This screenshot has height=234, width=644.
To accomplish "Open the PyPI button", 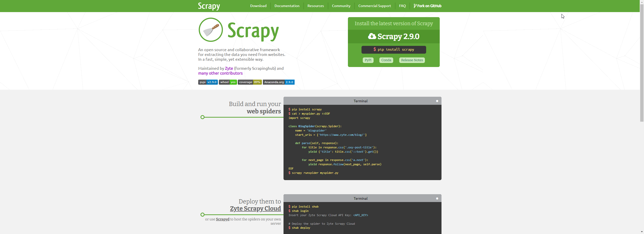I will point(368,60).
